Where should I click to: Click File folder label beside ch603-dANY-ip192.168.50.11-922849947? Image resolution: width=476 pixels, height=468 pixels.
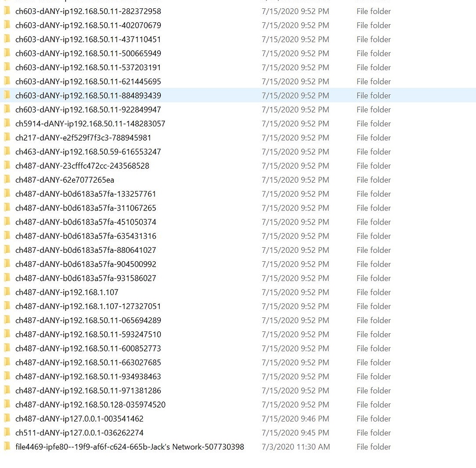click(x=373, y=109)
